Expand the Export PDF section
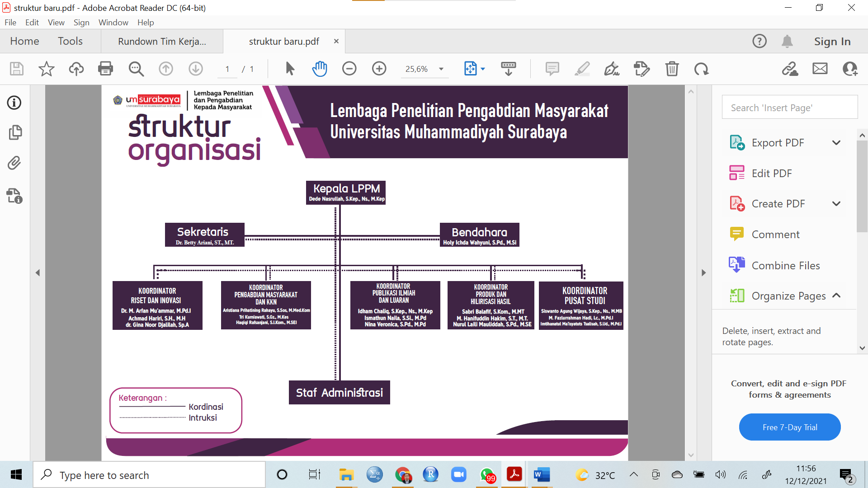The height and width of the screenshot is (488, 868). (836, 143)
